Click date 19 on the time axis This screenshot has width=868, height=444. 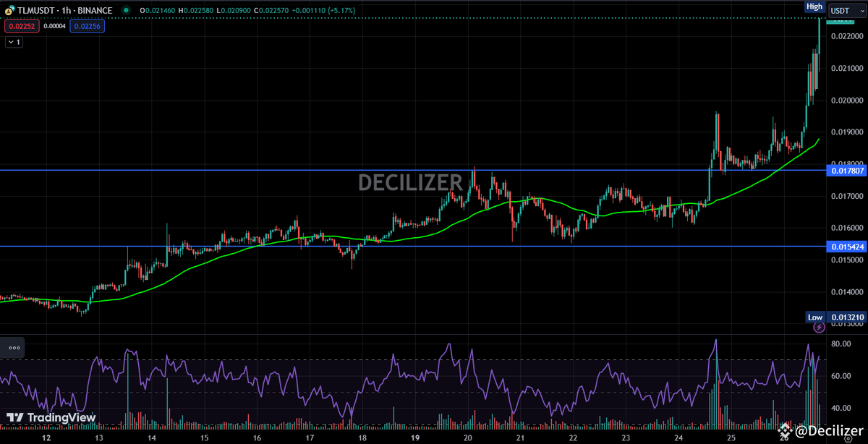pyautogui.click(x=415, y=437)
